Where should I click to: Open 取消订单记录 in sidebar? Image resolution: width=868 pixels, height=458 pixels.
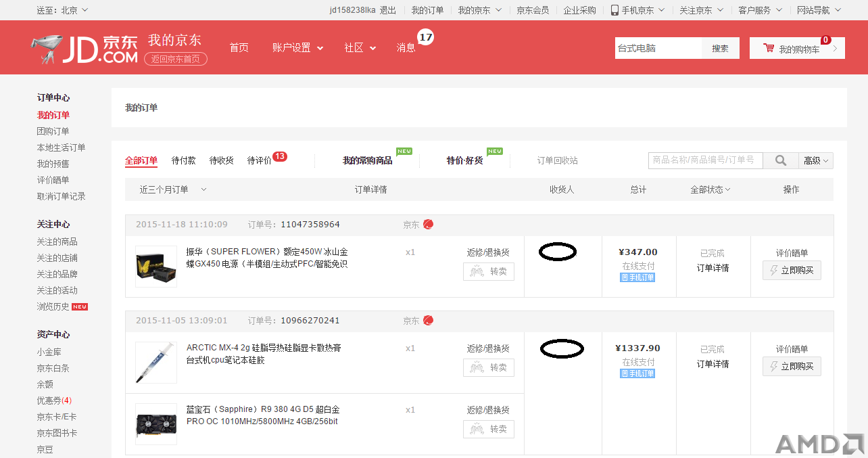coord(62,196)
